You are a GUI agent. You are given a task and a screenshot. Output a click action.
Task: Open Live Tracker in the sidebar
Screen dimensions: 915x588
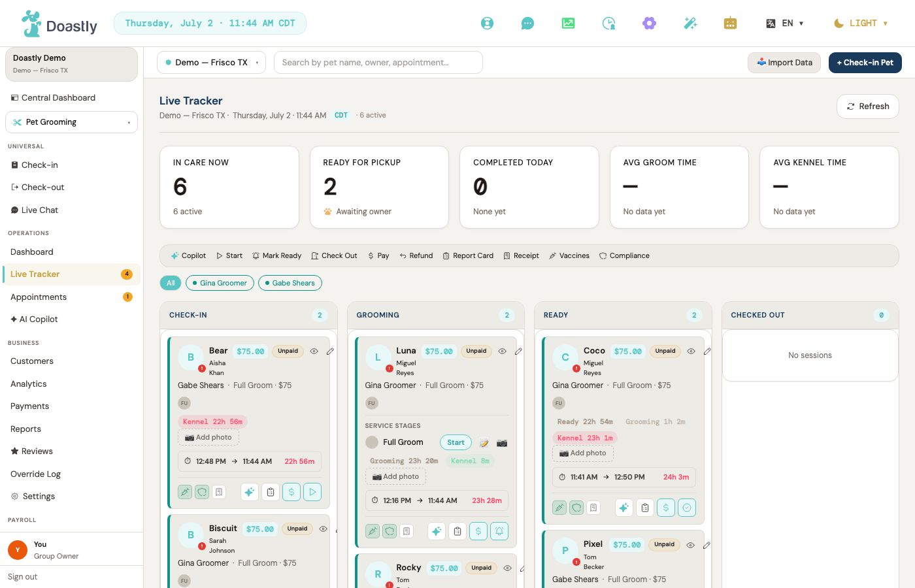[x=71, y=274]
